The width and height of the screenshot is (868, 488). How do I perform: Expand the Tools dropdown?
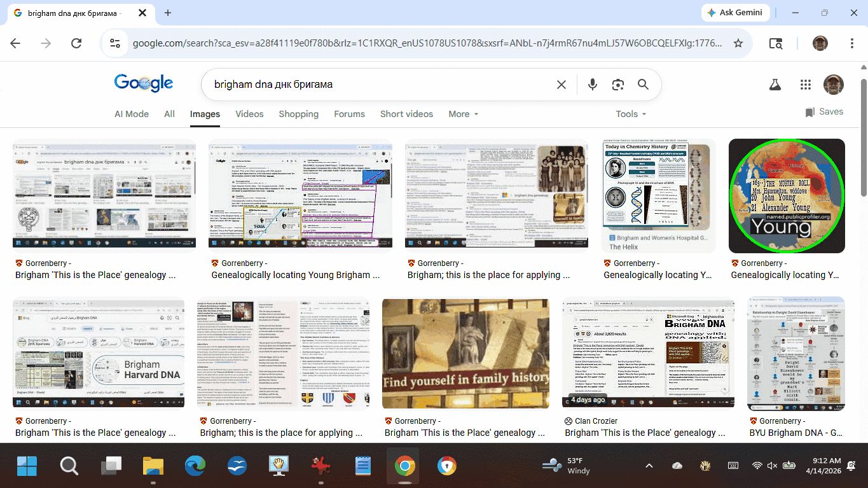(x=630, y=114)
